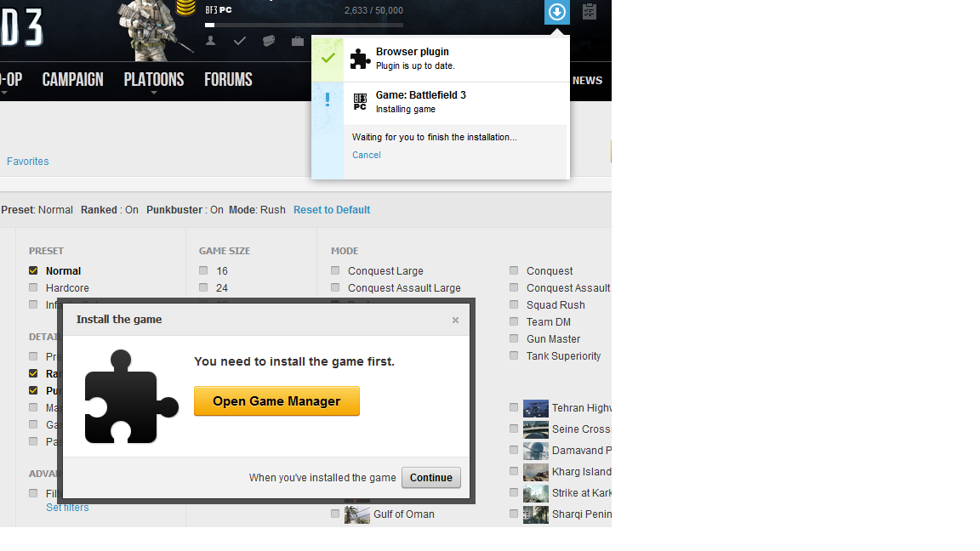Check the Strike at Karkand map checkbox
Image resolution: width=980 pixels, height=551 pixels.
pos(514,492)
